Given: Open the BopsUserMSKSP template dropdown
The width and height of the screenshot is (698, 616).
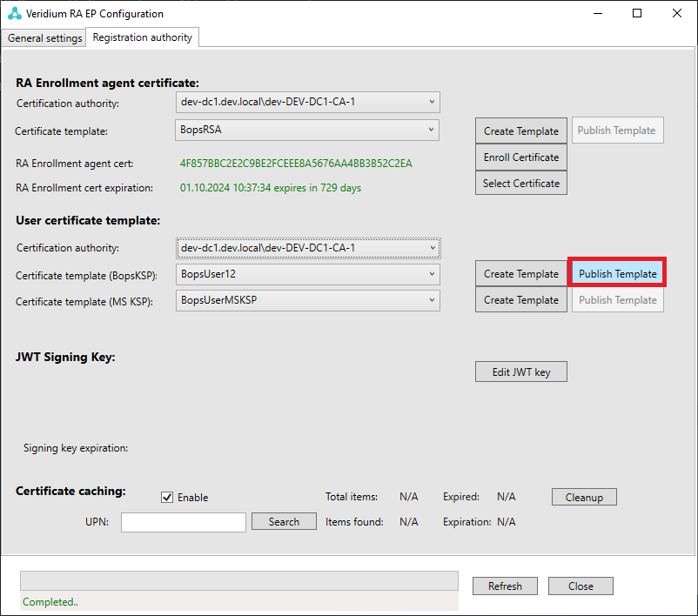Looking at the screenshot, I should (307, 300).
